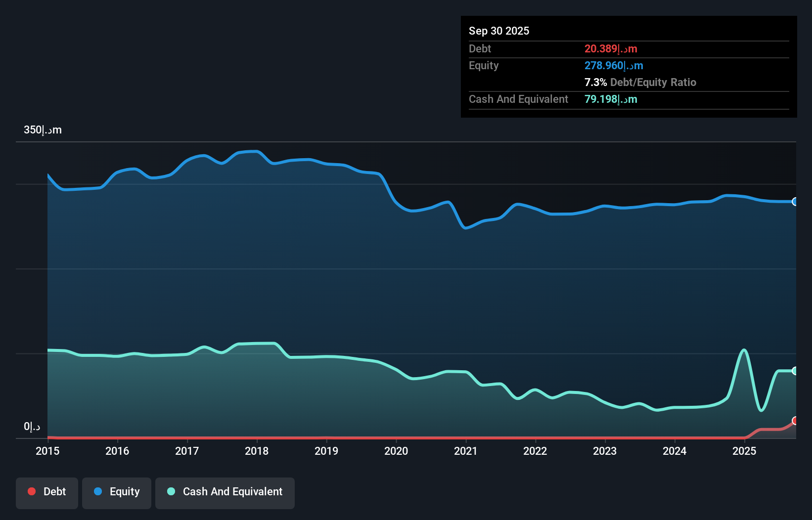Click the peak of the 2025 cash spike

(744, 349)
